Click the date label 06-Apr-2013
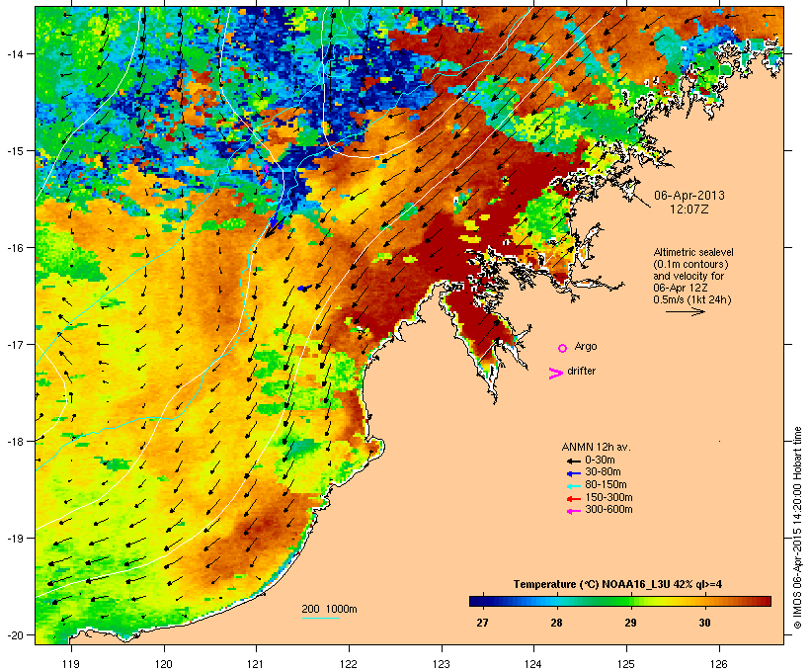The image size is (810, 672). pyautogui.click(x=689, y=196)
